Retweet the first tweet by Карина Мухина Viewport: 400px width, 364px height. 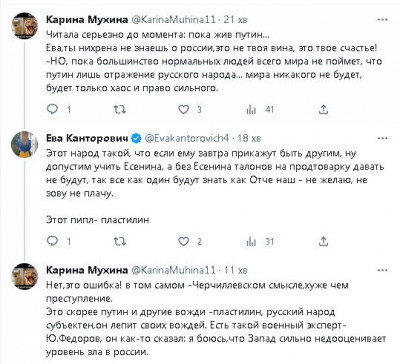click(x=120, y=109)
